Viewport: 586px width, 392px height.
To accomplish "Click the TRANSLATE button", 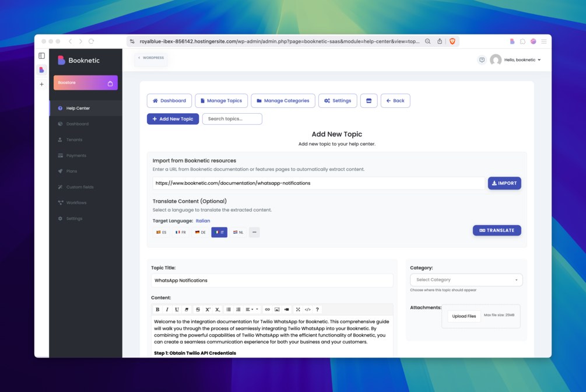I will pyautogui.click(x=497, y=230).
